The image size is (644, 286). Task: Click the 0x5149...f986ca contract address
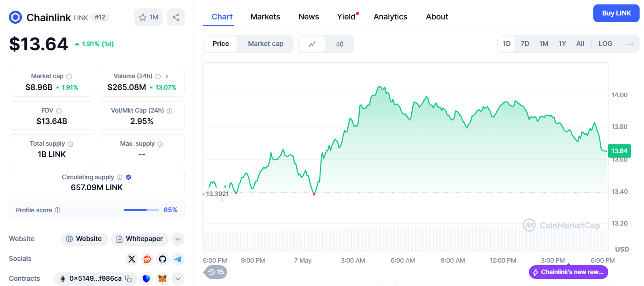coord(95,278)
